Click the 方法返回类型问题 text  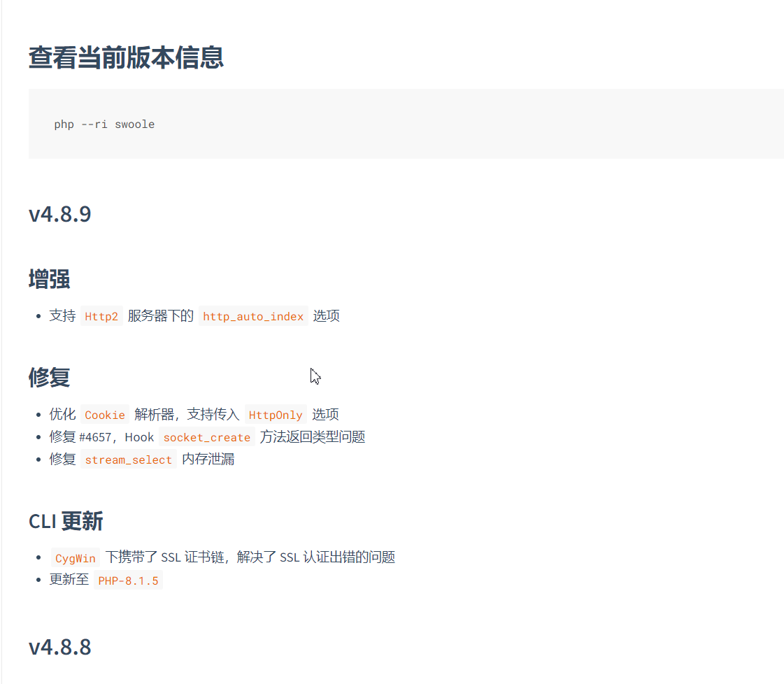(x=313, y=437)
